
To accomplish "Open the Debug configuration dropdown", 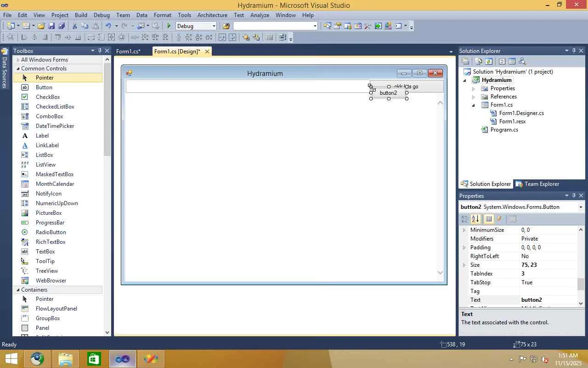I will click(214, 26).
